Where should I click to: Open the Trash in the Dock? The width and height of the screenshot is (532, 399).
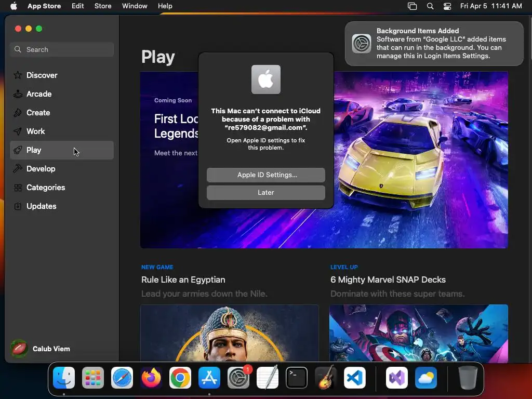pyautogui.click(x=468, y=378)
